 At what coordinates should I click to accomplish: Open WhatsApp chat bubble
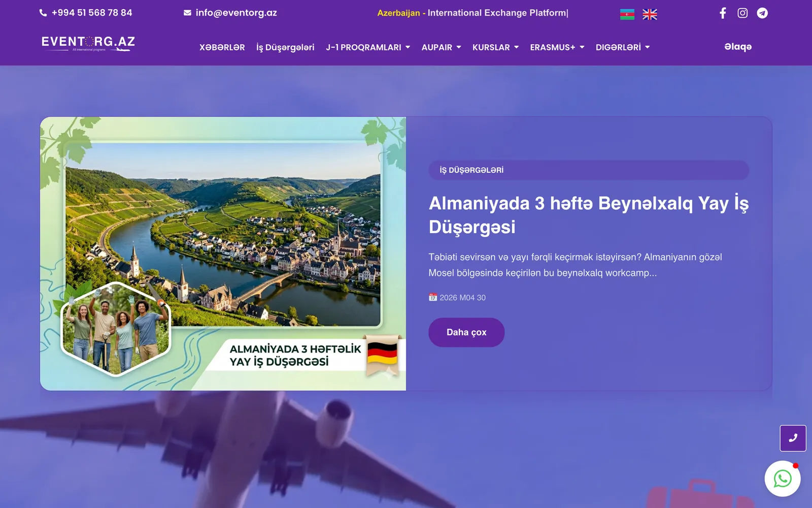click(x=783, y=479)
